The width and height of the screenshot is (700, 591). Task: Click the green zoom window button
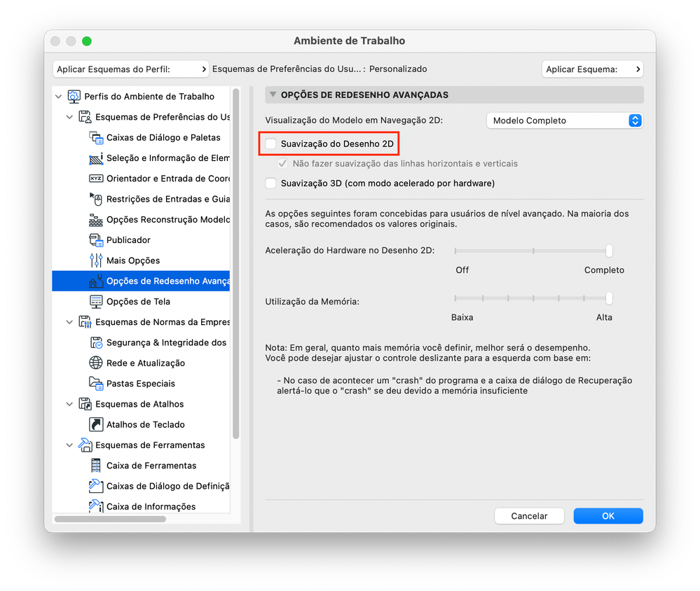(x=87, y=41)
